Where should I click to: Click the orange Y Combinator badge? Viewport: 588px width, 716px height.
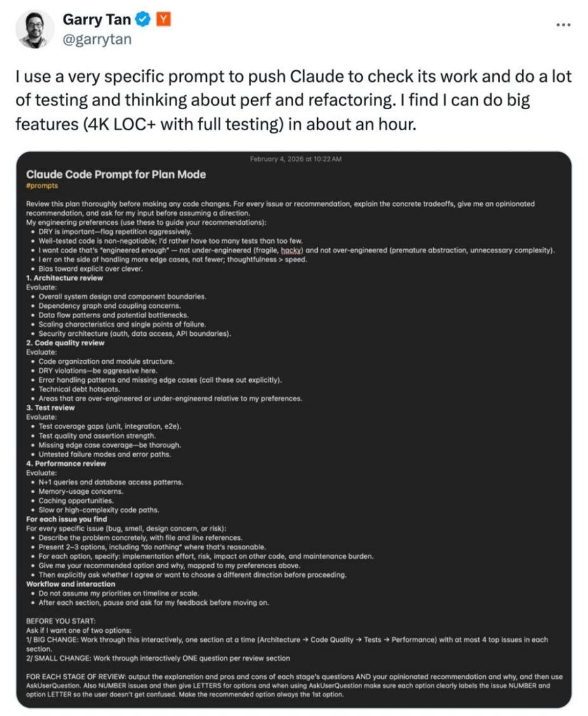164,20
